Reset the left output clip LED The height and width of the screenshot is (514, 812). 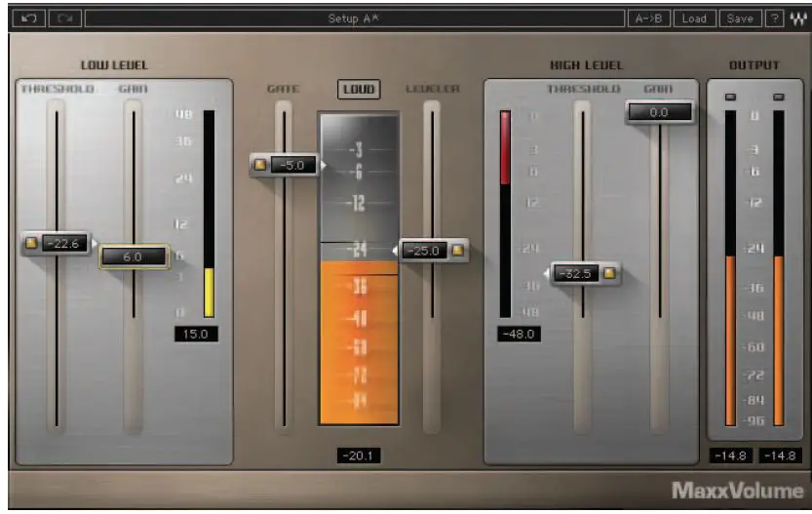[x=730, y=97]
